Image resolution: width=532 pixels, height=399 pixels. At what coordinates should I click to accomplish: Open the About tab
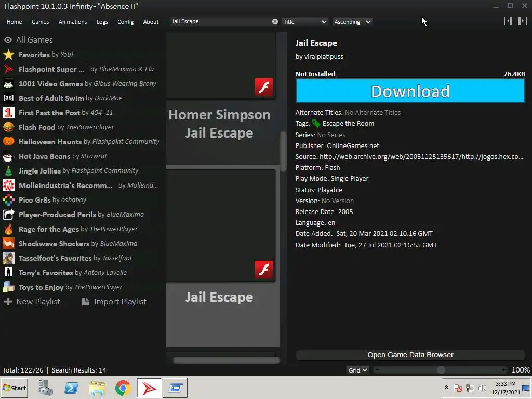click(151, 22)
